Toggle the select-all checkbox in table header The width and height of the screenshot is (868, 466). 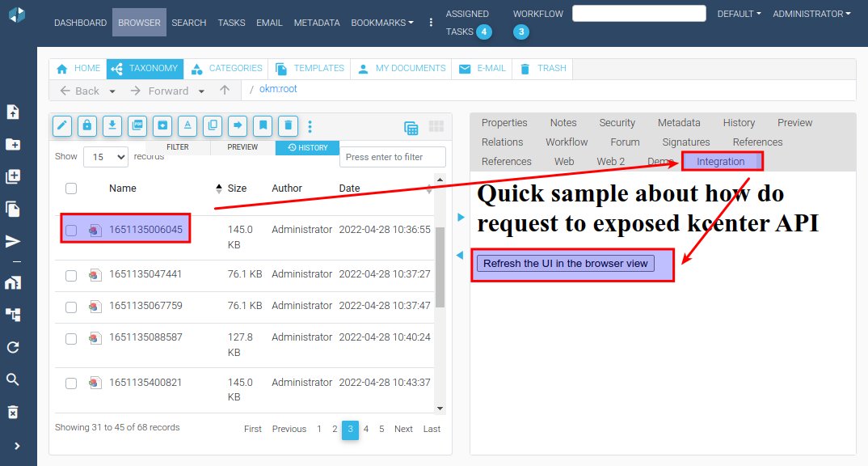tap(71, 189)
